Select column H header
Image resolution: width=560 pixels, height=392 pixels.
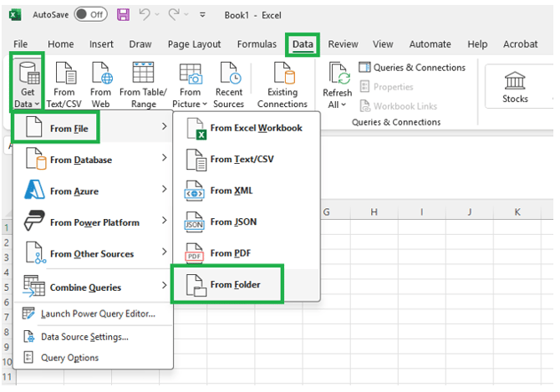[x=374, y=212]
